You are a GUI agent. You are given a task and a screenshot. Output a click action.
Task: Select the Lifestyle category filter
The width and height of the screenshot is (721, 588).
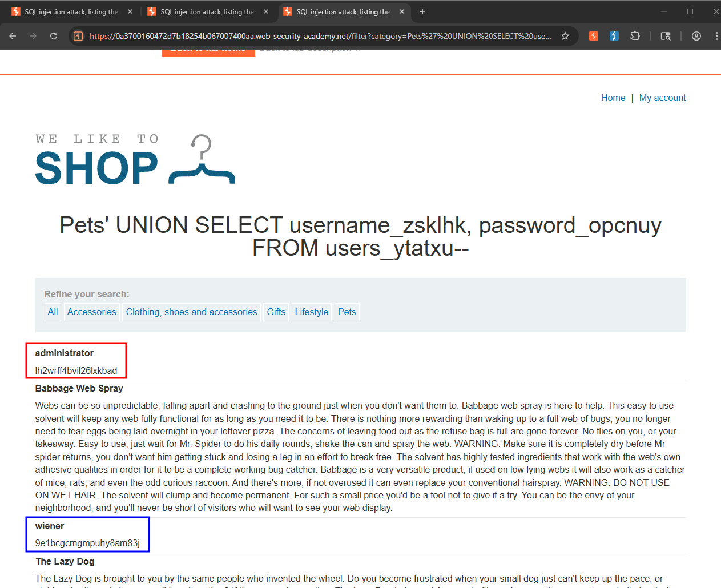(312, 312)
